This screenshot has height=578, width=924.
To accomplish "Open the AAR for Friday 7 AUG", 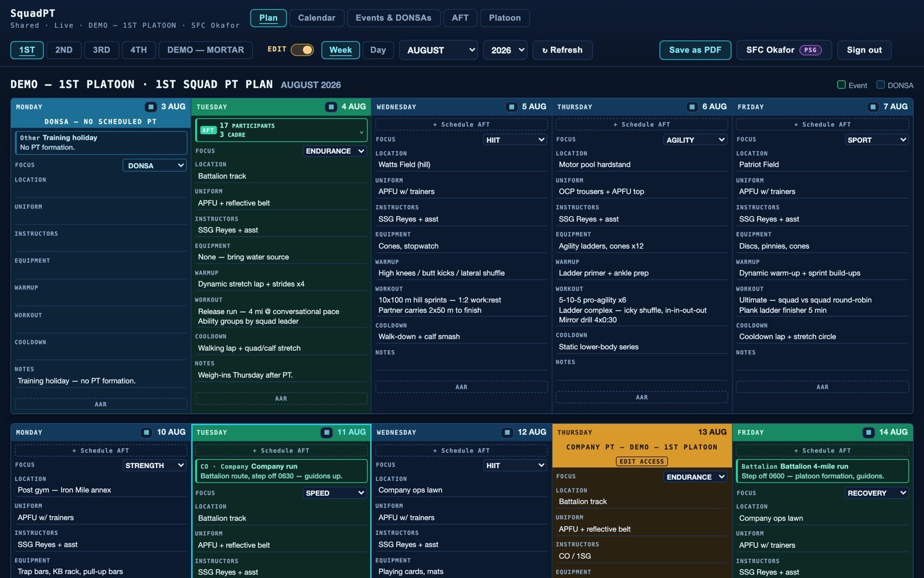I will [822, 387].
